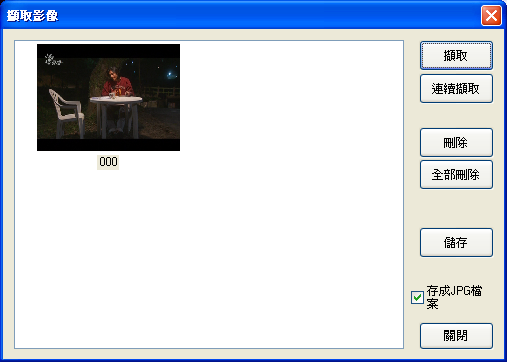Close the 擷取影像 window with X
The image size is (507, 362).
tap(491, 15)
